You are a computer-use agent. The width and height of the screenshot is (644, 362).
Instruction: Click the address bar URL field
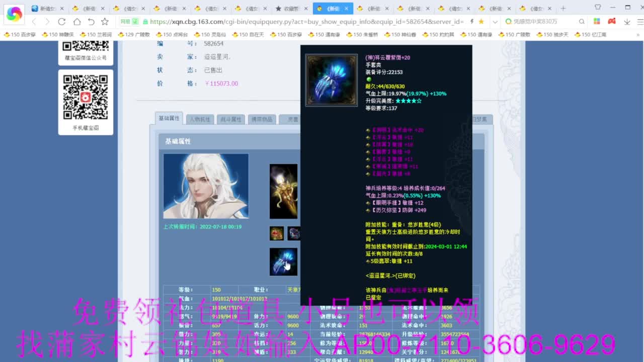307,22
